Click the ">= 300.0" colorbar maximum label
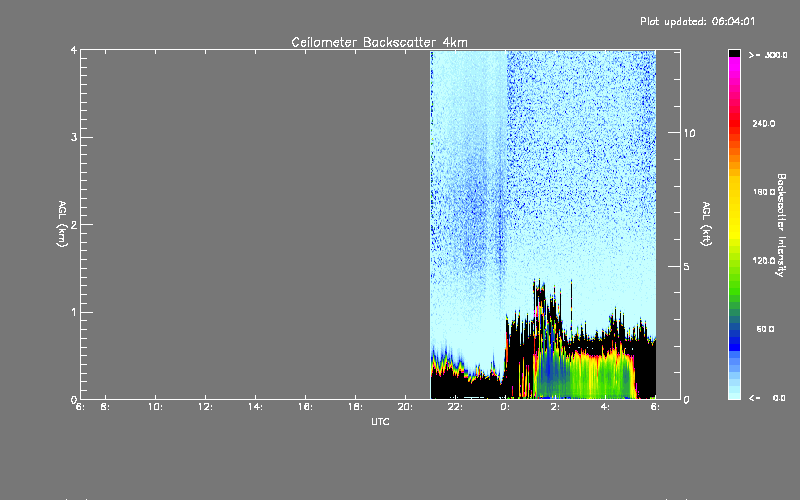 pyautogui.click(x=768, y=55)
